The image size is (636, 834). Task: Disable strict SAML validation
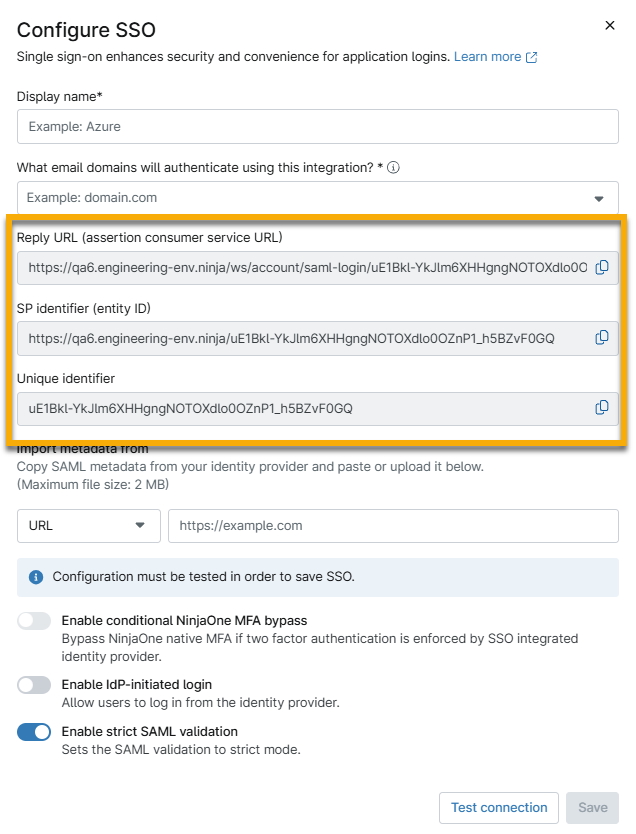pos(34,732)
